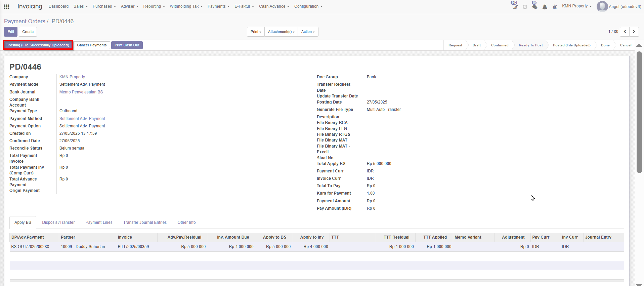Select the Transfer Journal Entries tab
Image resolution: width=644 pixels, height=286 pixels.
145,222
